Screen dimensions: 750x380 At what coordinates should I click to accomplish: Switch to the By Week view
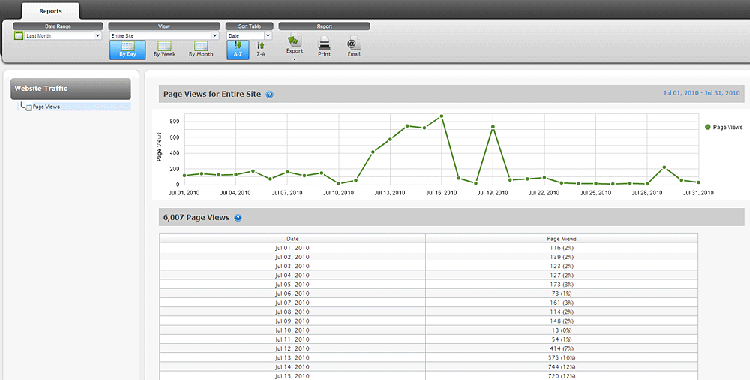(x=164, y=50)
